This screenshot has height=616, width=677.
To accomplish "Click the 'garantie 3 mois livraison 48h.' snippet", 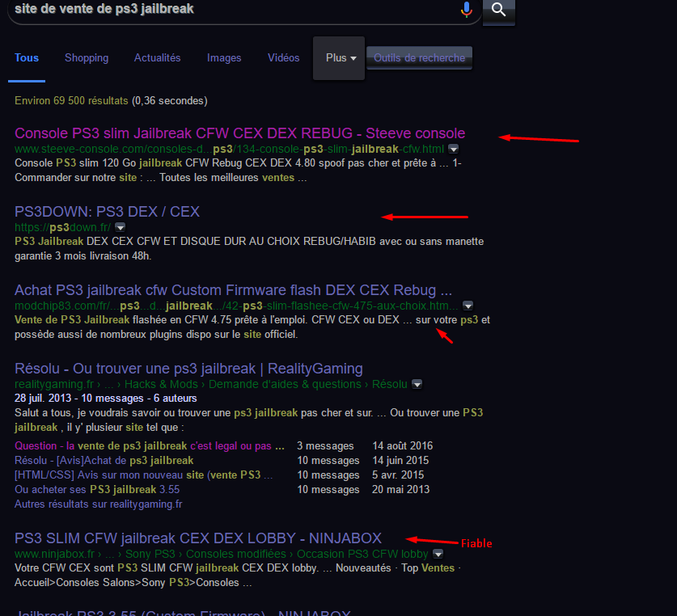I will pyautogui.click(x=83, y=256).
